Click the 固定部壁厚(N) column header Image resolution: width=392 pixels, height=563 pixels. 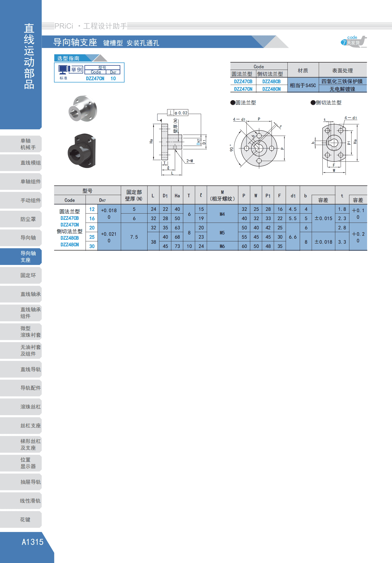(x=134, y=195)
